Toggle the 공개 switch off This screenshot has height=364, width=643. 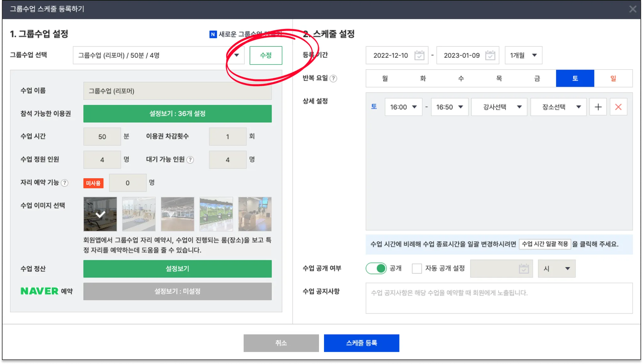(376, 268)
